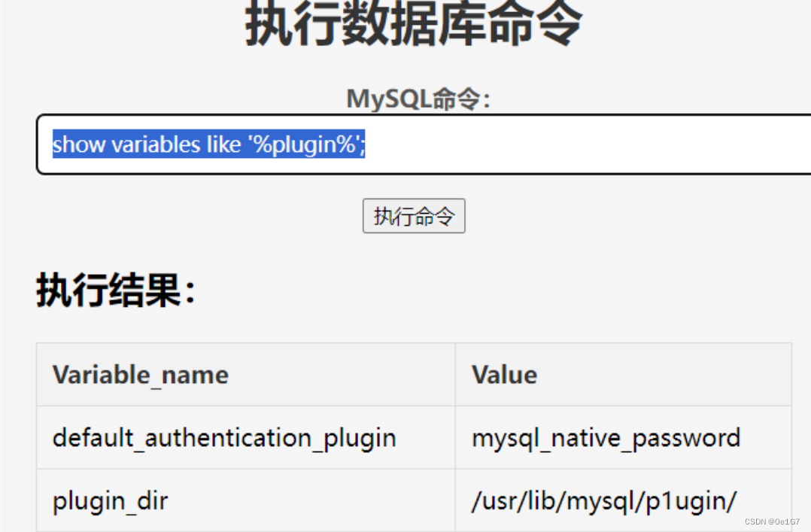Click the Value column header
The height and width of the screenshot is (532, 811).
pyautogui.click(x=503, y=375)
